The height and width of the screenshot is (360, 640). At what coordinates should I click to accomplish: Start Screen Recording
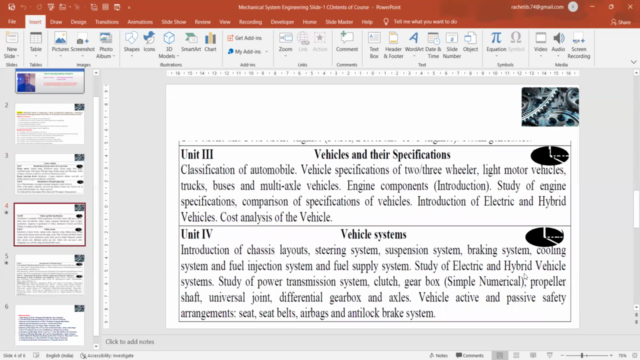578,45
